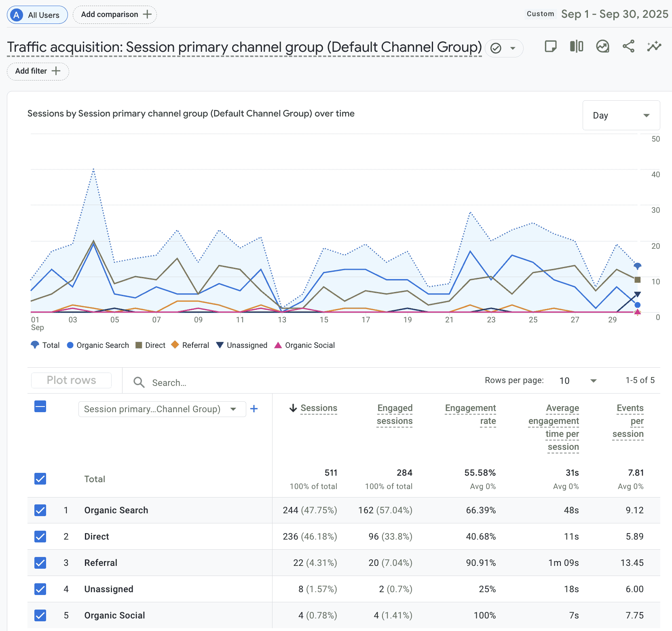Open the sparkle Insights icon
This screenshot has height=631, width=672.
tap(654, 47)
